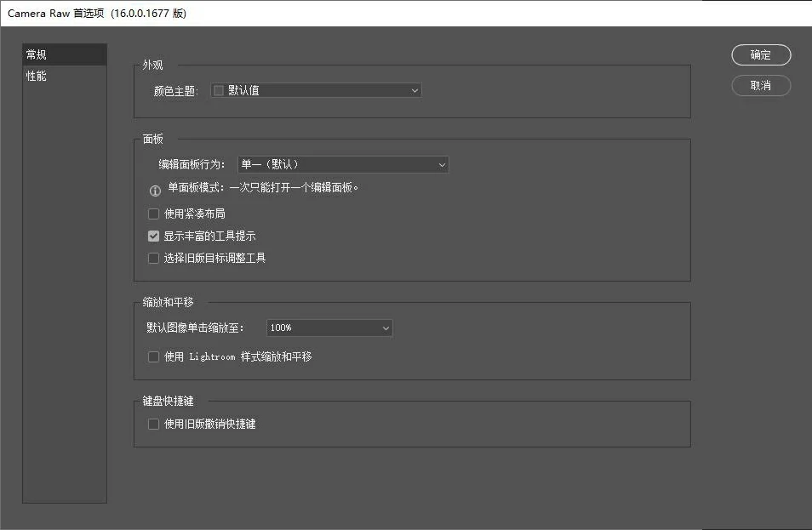Screen dimensions: 812x530
Task: Enable the 使用紧凑布局 checkbox
Action: 153,214
